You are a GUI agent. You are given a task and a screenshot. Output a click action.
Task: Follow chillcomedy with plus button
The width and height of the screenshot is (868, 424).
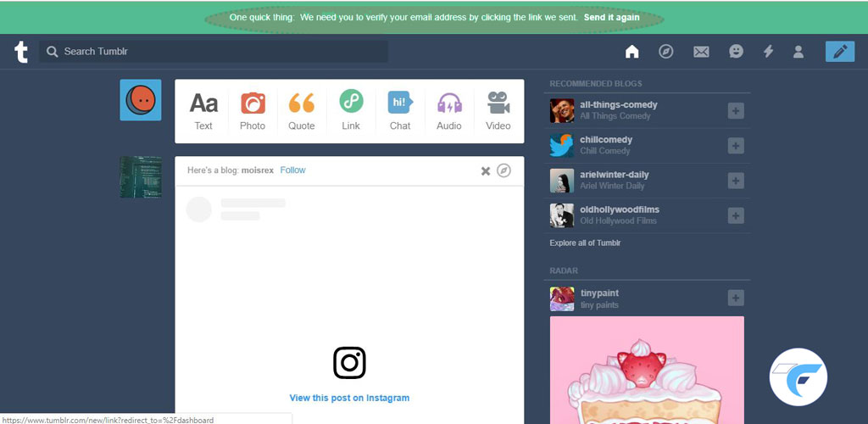point(736,146)
